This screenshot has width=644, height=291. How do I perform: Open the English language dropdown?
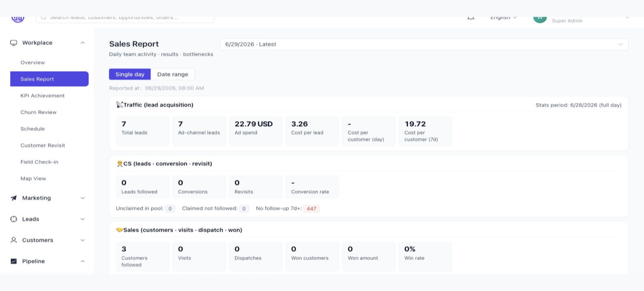[503, 18]
